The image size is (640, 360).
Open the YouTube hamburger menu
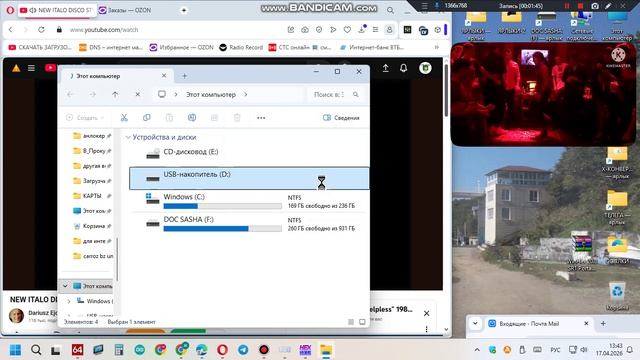click(31, 68)
